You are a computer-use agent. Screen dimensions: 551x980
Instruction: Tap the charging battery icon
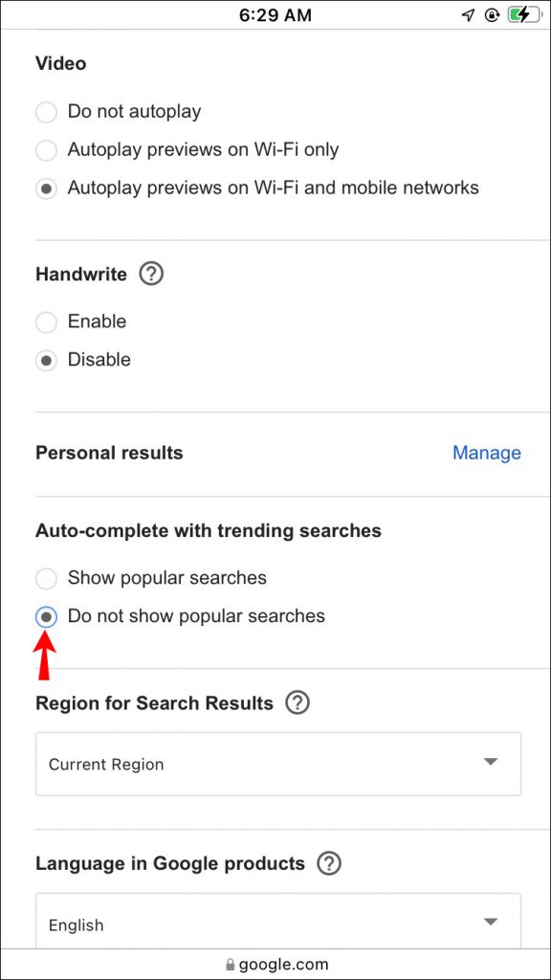[519, 14]
